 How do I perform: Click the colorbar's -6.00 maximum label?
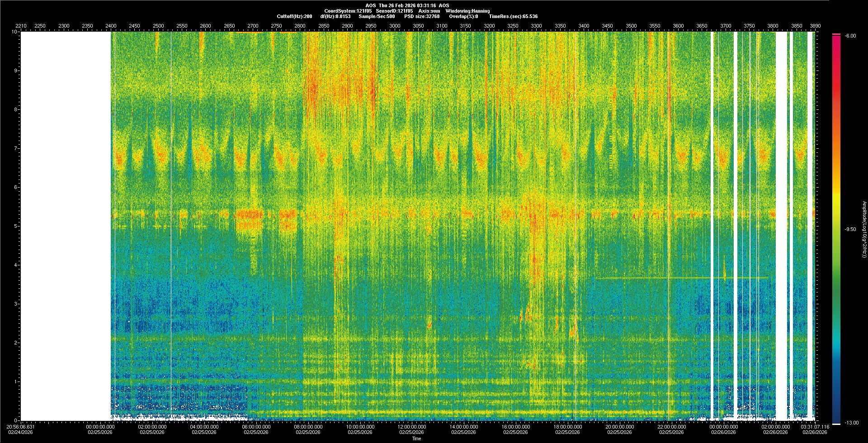click(x=850, y=36)
